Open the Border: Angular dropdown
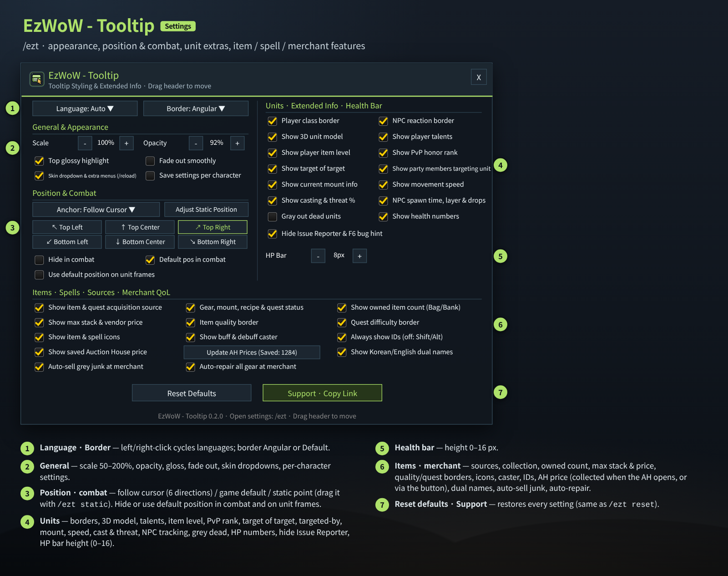Viewport: 728px width, 576px height. point(196,108)
